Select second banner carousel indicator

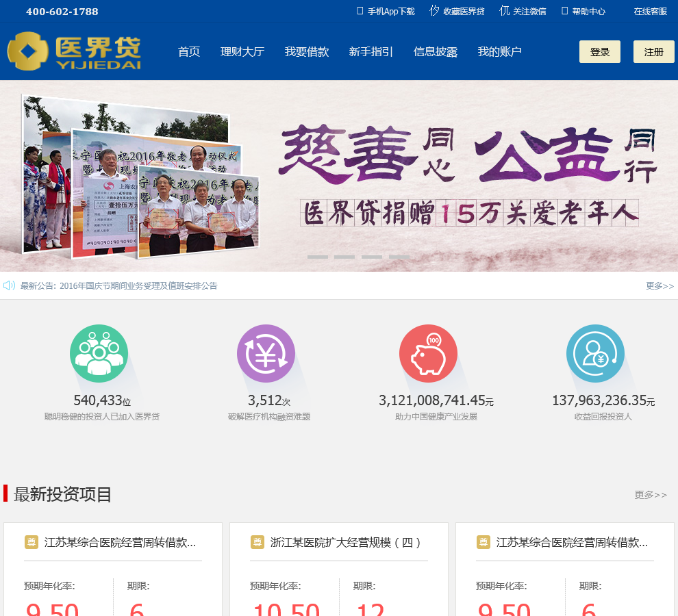tap(344, 257)
